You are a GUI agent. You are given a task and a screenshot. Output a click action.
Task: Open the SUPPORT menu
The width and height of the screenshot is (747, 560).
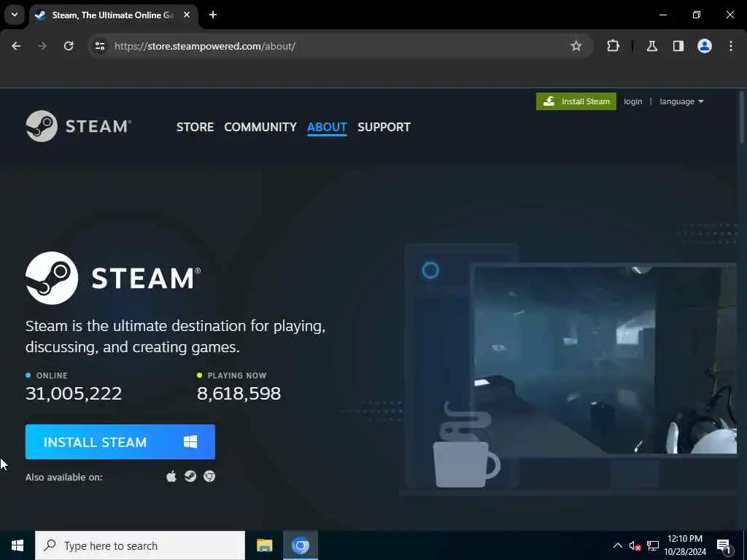384,127
